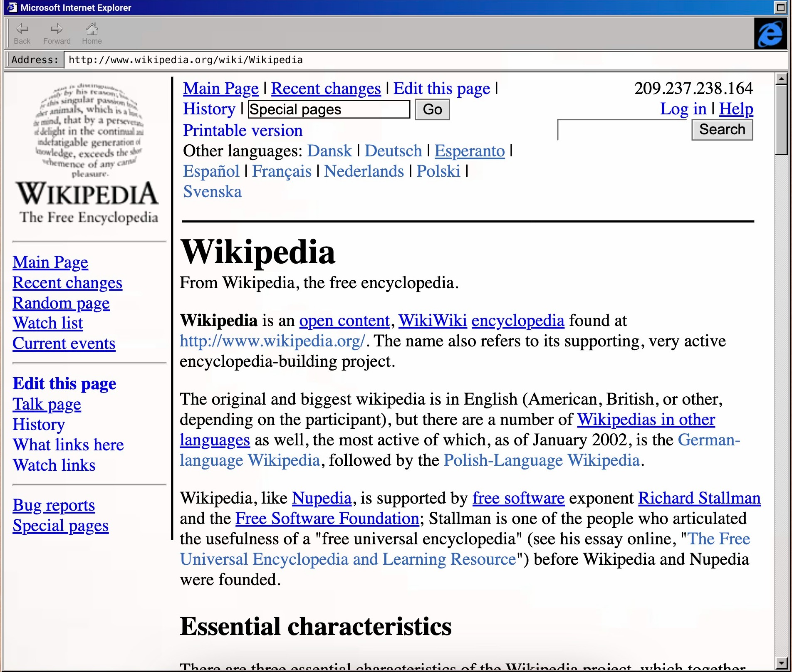Viewport: 792px width, 672px height.
Task: Switch to the Deutsch language version
Action: (393, 151)
